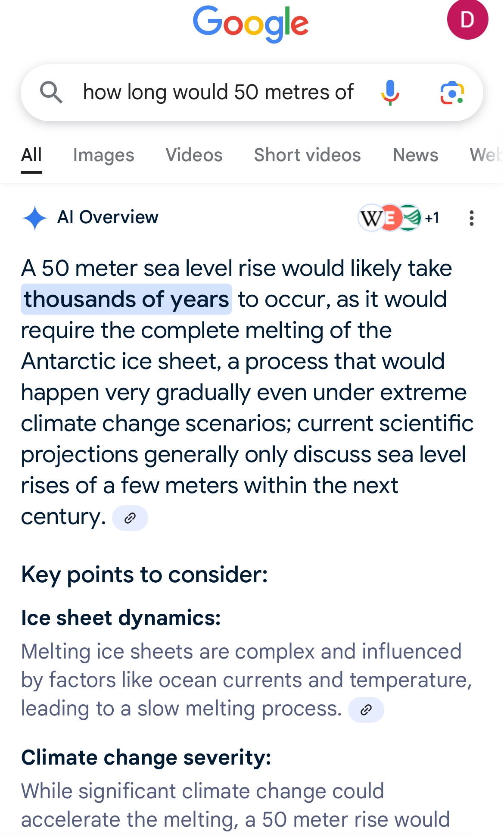Switch to the Images tab
504x837 pixels.
pyautogui.click(x=103, y=155)
